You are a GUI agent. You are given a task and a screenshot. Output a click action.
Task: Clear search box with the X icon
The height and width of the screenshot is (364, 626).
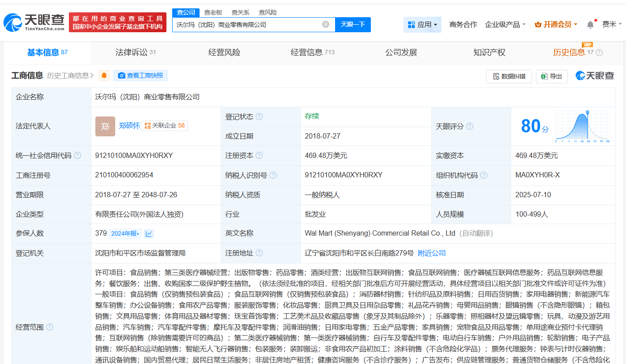tap(326, 25)
